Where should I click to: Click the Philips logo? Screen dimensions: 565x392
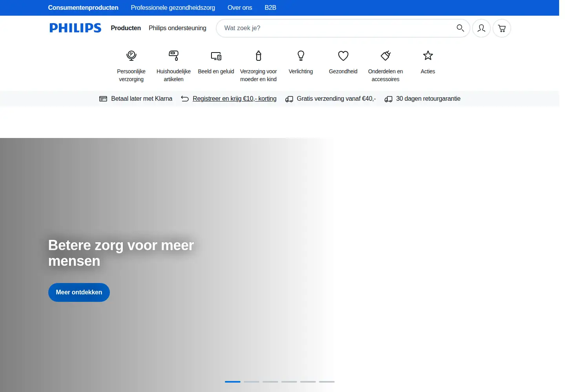point(75,28)
